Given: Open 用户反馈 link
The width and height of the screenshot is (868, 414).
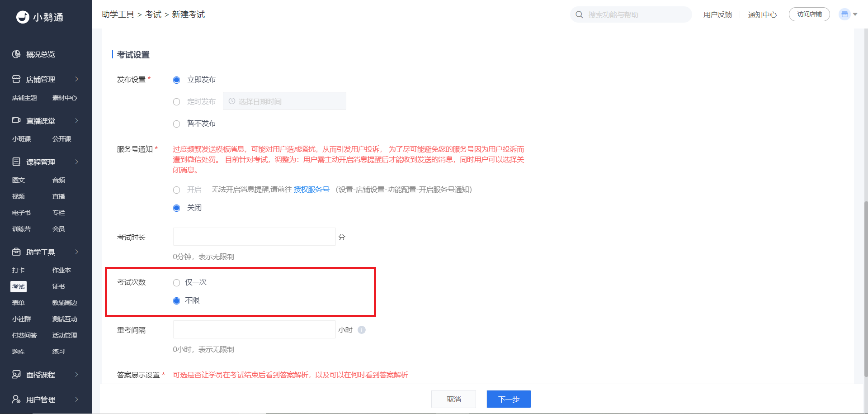Looking at the screenshot, I should tap(717, 14).
